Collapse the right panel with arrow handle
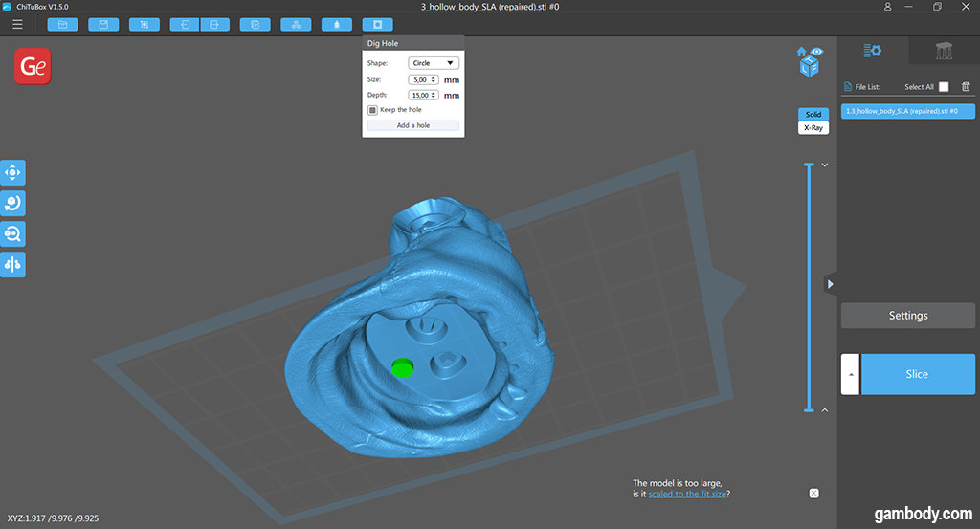 830,284
